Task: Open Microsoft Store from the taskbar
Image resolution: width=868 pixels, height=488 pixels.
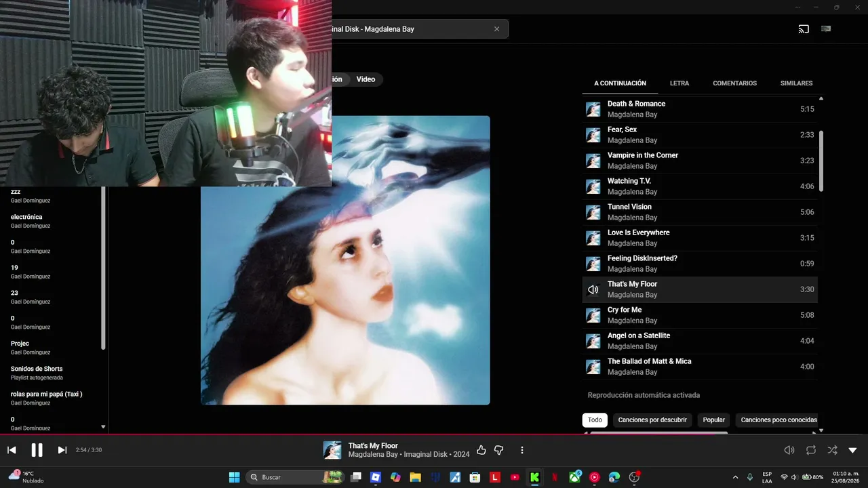Action: click(x=475, y=477)
